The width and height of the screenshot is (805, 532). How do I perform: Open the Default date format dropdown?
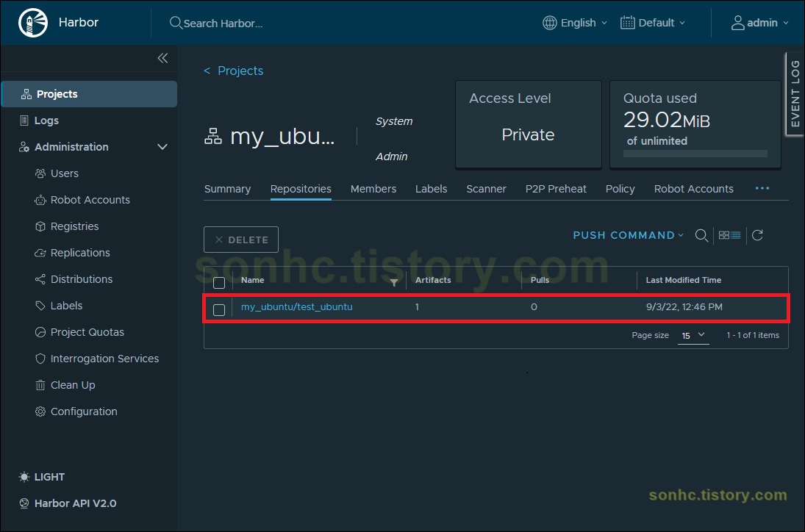[x=653, y=23]
